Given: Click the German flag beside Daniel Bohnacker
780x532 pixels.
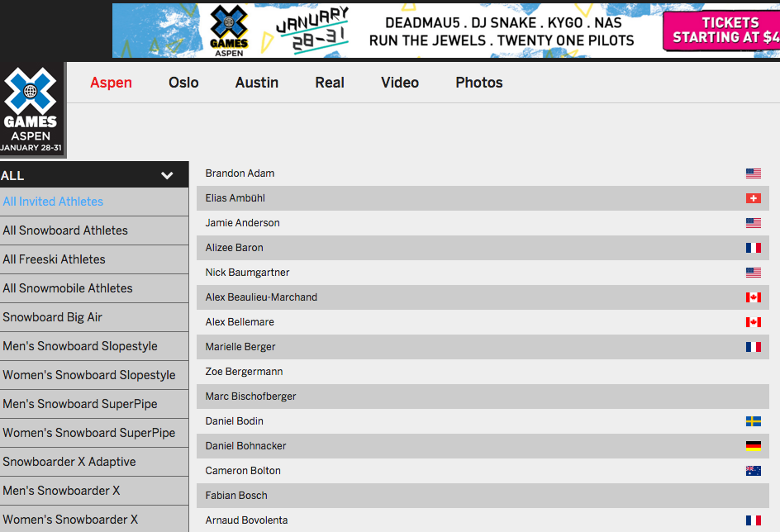Looking at the screenshot, I should [x=753, y=446].
